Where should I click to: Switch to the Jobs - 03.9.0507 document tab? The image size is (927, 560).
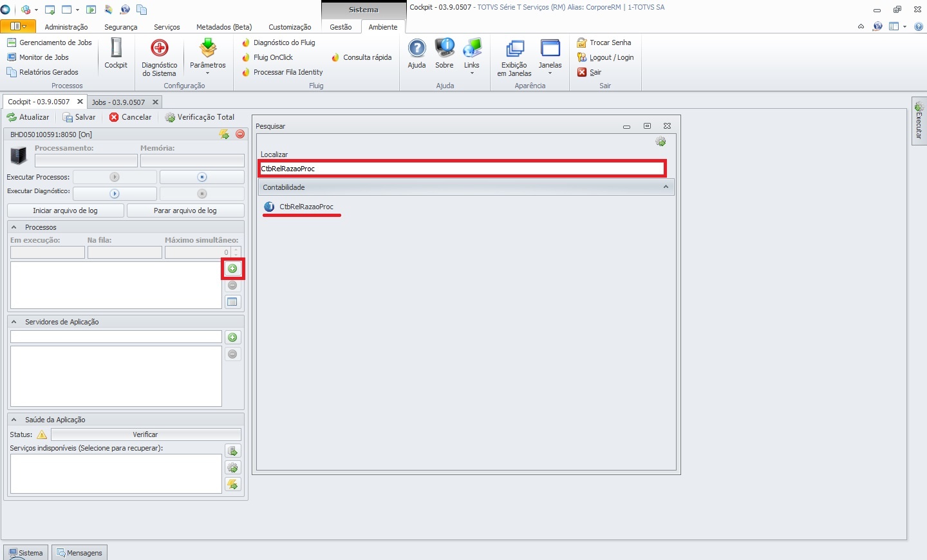point(118,102)
